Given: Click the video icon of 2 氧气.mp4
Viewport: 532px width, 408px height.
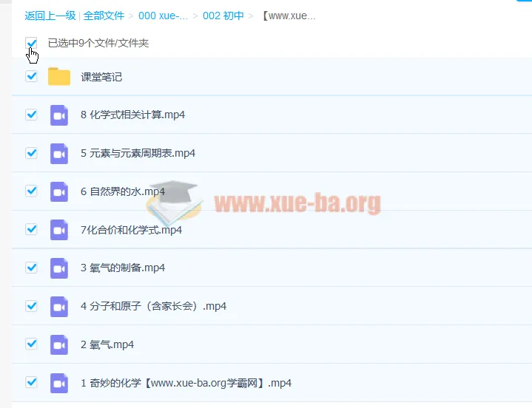Looking at the screenshot, I should [x=59, y=345].
